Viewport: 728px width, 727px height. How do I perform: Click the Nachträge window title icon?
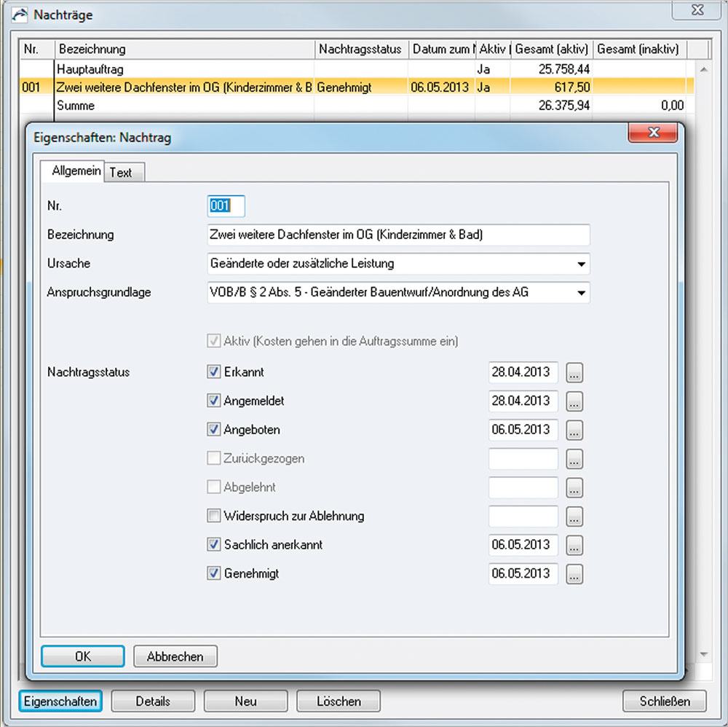(x=23, y=14)
